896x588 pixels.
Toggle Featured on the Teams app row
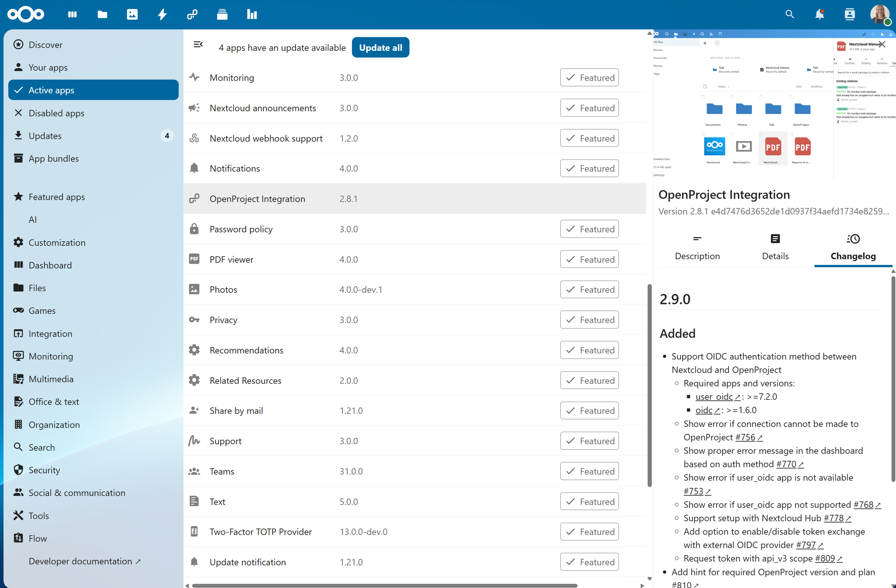589,471
